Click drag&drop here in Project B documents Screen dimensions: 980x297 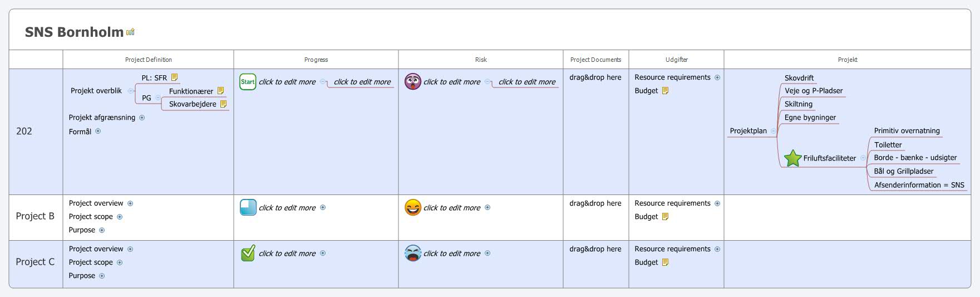click(x=595, y=203)
